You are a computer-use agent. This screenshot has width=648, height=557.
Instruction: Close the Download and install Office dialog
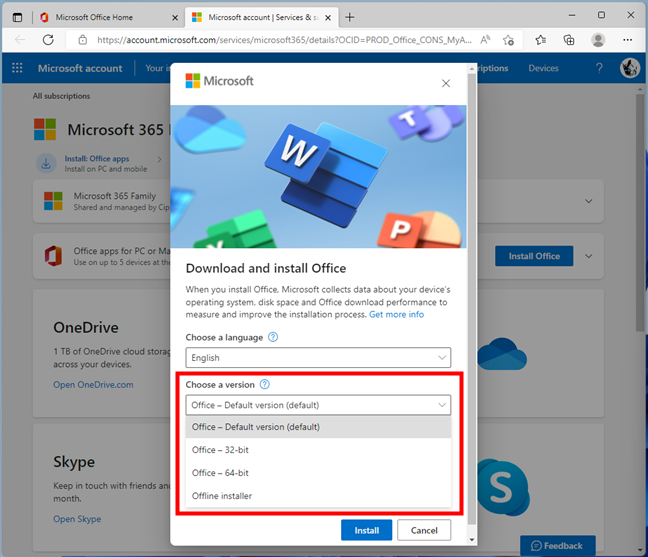(x=446, y=83)
